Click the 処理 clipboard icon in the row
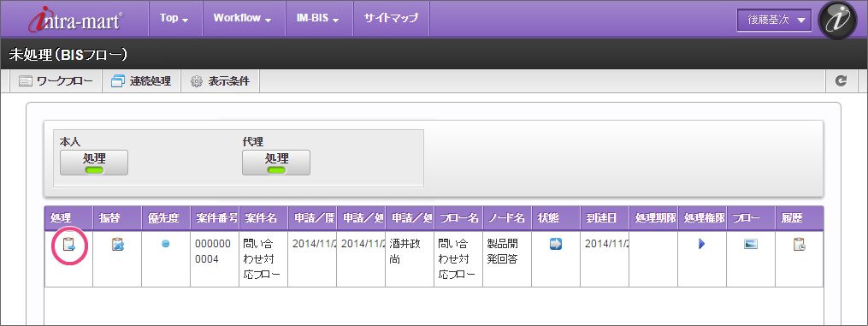 coord(68,244)
